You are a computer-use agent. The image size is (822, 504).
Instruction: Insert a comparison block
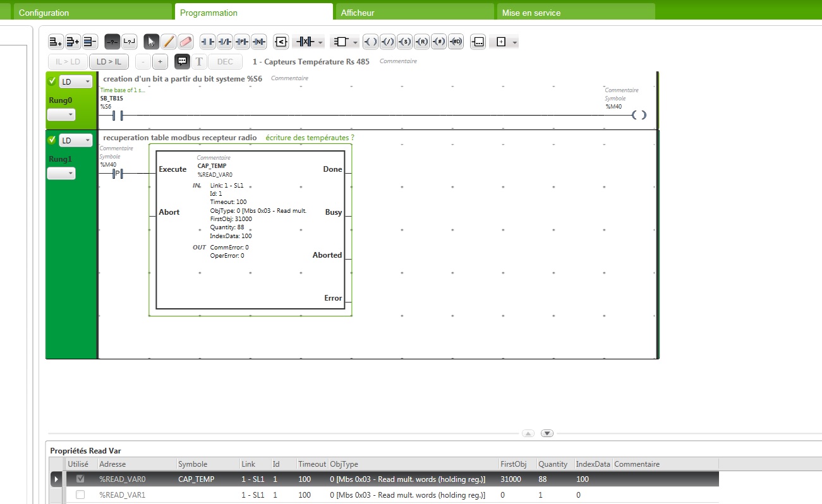(281, 42)
